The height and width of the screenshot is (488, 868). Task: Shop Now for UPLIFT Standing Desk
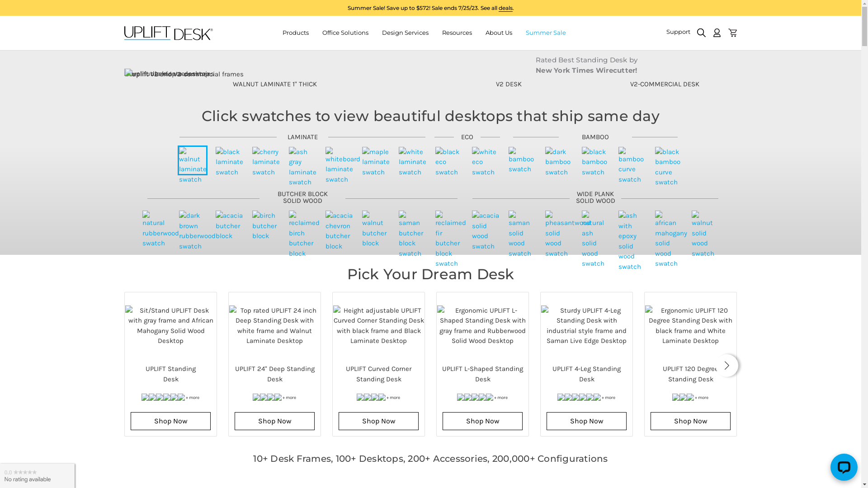click(170, 421)
